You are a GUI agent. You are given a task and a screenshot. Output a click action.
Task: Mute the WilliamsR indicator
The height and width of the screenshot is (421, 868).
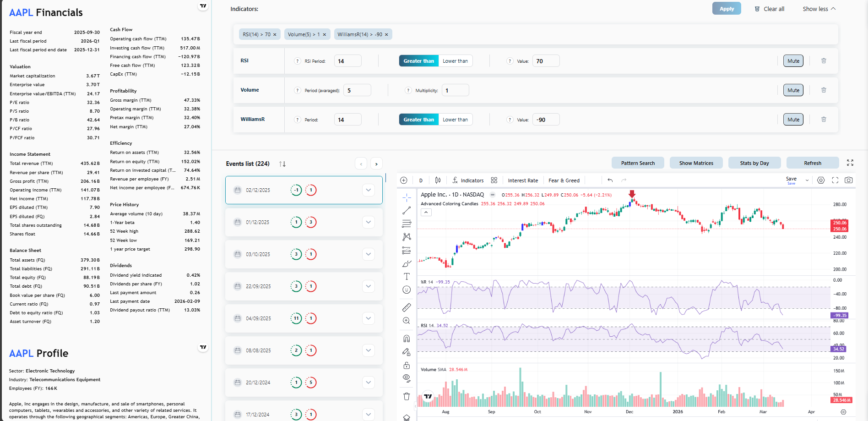[x=793, y=120]
